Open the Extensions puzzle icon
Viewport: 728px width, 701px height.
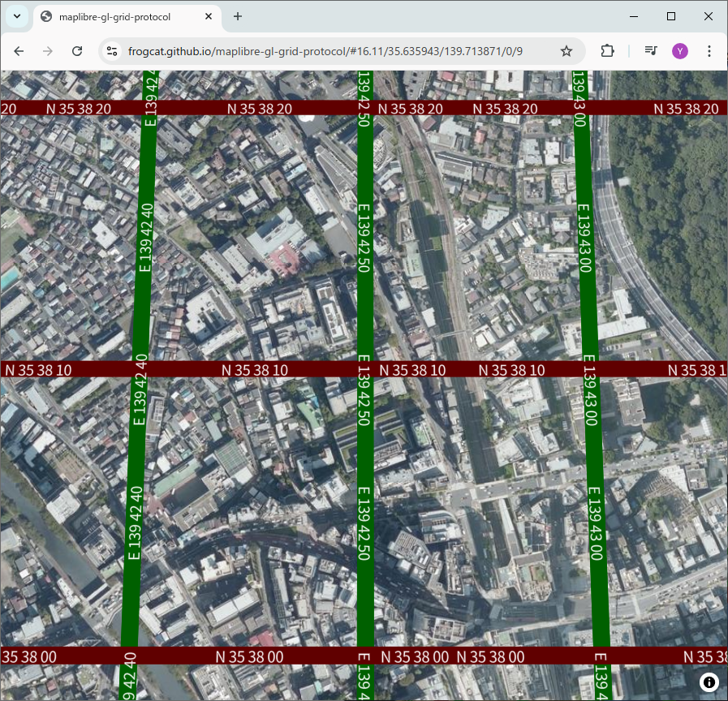click(x=607, y=51)
